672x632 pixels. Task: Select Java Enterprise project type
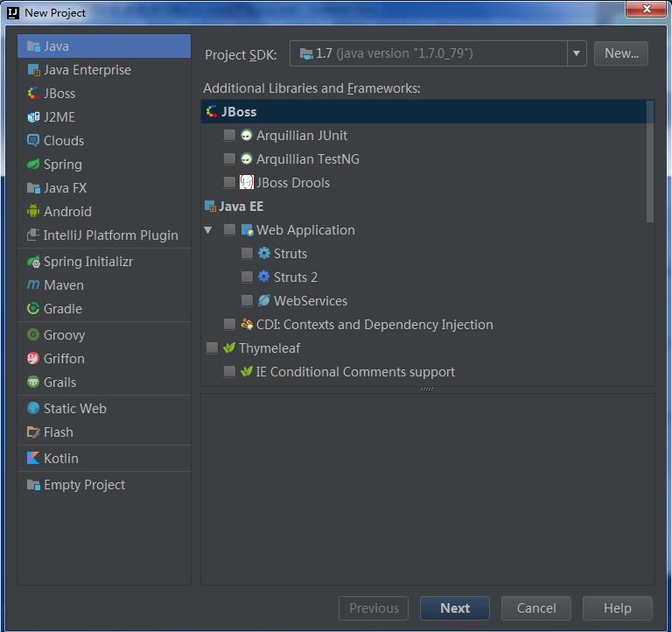click(x=104, y=70)
